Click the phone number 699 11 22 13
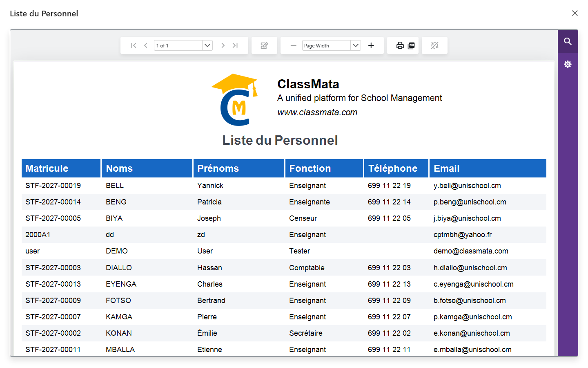 pos(389,284)
